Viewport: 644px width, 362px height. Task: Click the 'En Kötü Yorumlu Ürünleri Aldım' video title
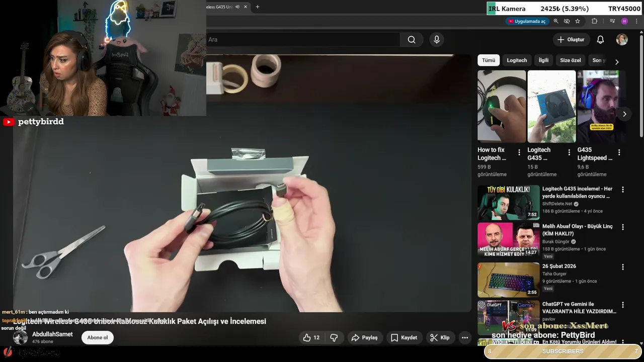(579, 342)
